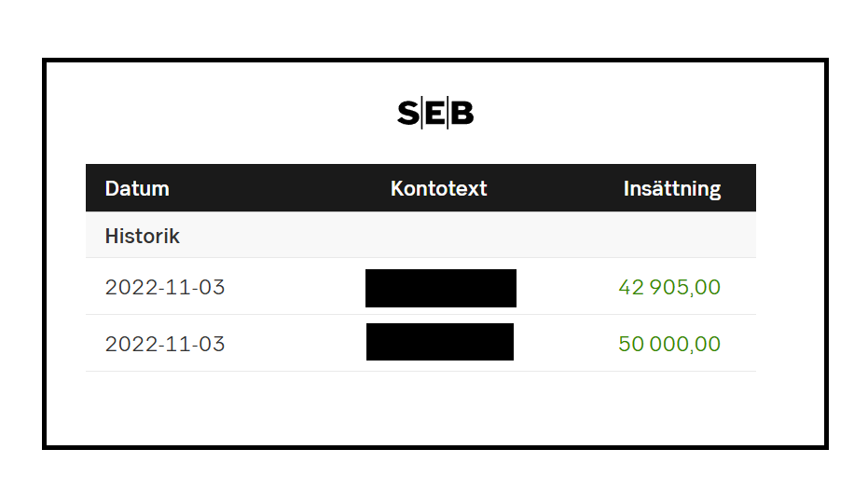The width and height of the screenshot is (868, 490).
Task: Click the top edge of the black frame
Action: point(434,61)
